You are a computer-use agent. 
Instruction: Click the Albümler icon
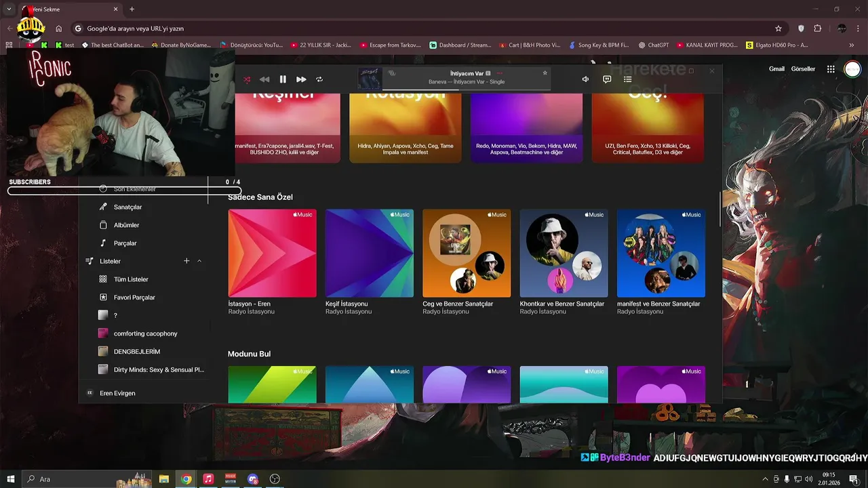pyautogui.click(x=103, y=225)
